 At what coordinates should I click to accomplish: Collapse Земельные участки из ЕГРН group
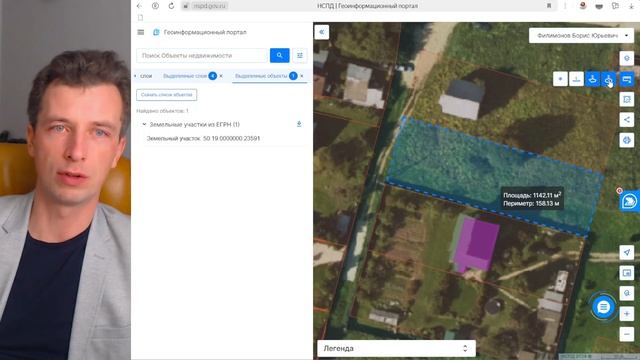point(144,124)
